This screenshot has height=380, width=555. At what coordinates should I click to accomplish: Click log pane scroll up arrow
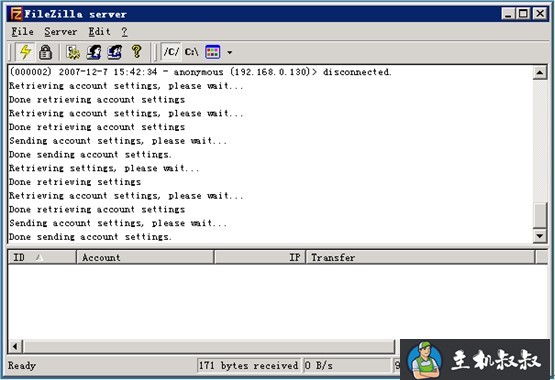click(539, 73)
